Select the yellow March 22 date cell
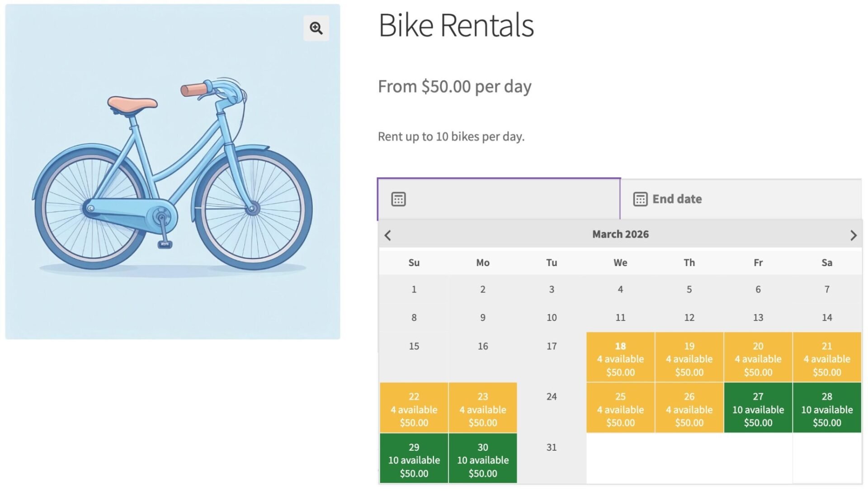The width and height of the screenshot is (868, 491). pos(413,408)
